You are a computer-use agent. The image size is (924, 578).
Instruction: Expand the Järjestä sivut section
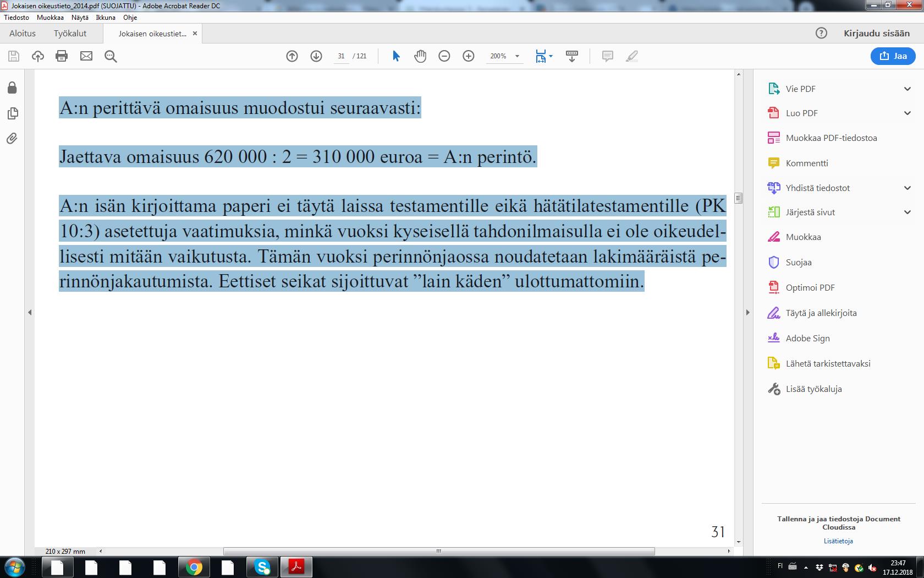coord(907,212)
